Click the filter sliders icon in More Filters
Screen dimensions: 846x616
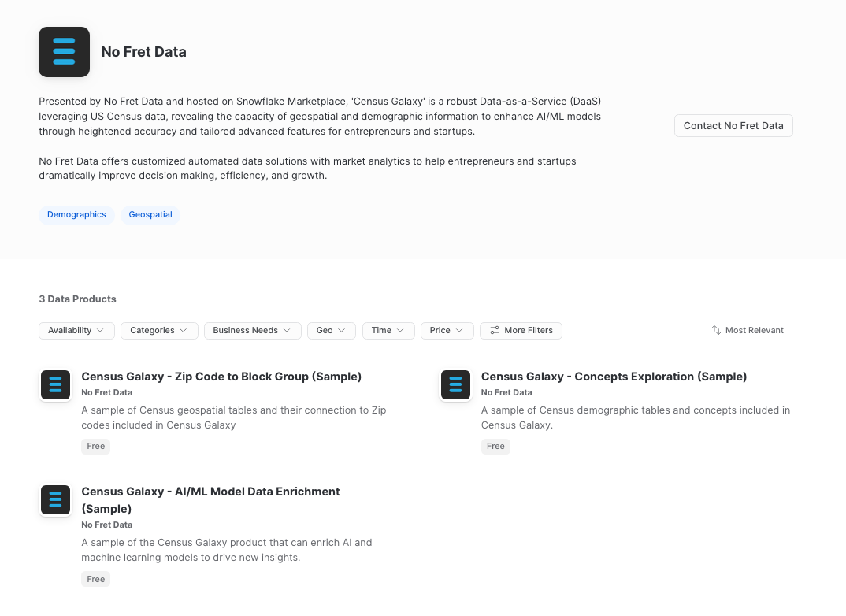[494, 330]
